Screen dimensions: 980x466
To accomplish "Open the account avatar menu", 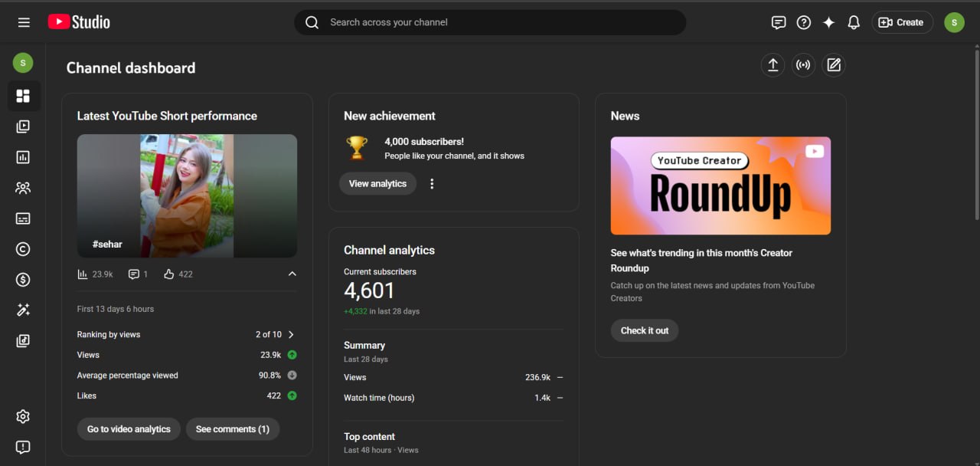I will [954, 22].
